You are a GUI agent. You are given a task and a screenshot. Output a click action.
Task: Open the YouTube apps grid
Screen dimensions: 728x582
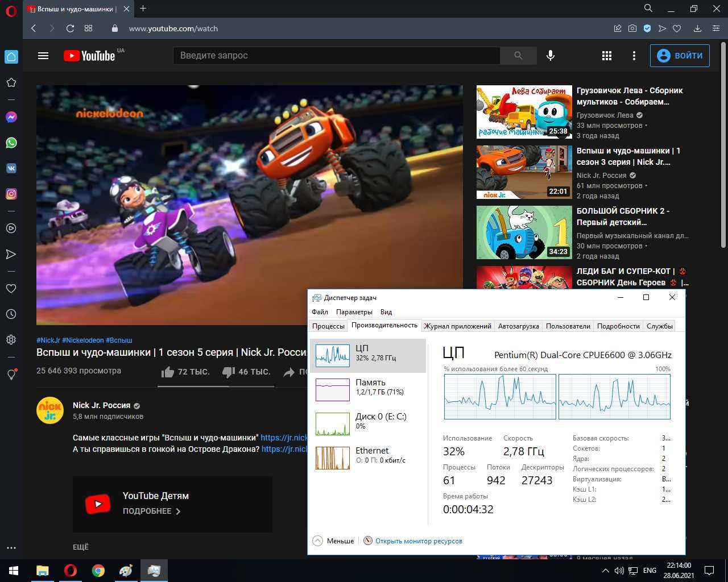pos(607,56)
